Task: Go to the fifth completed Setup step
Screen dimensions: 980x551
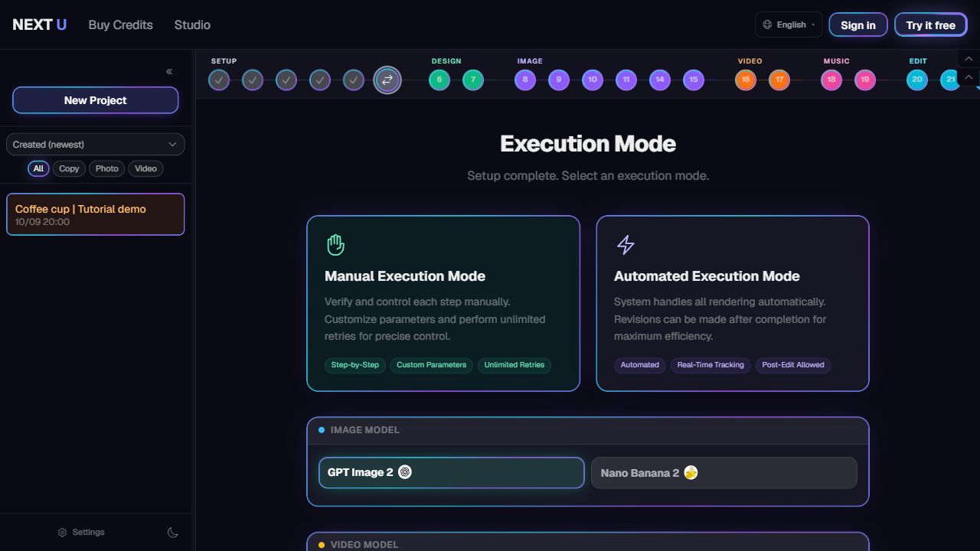Action: (x=354, y=80)
